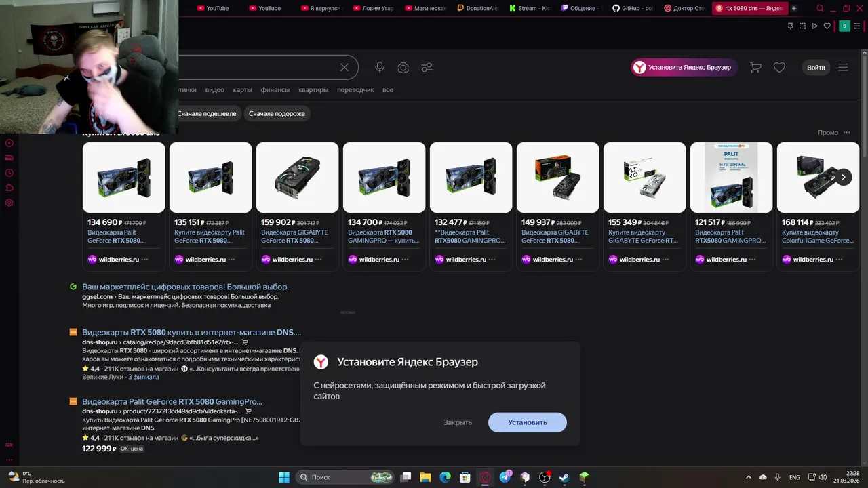This screenshot has width=868, height=488.
Task: Open three-dot menu on the 155 349 ₽ card
Action: pos(665,259)
